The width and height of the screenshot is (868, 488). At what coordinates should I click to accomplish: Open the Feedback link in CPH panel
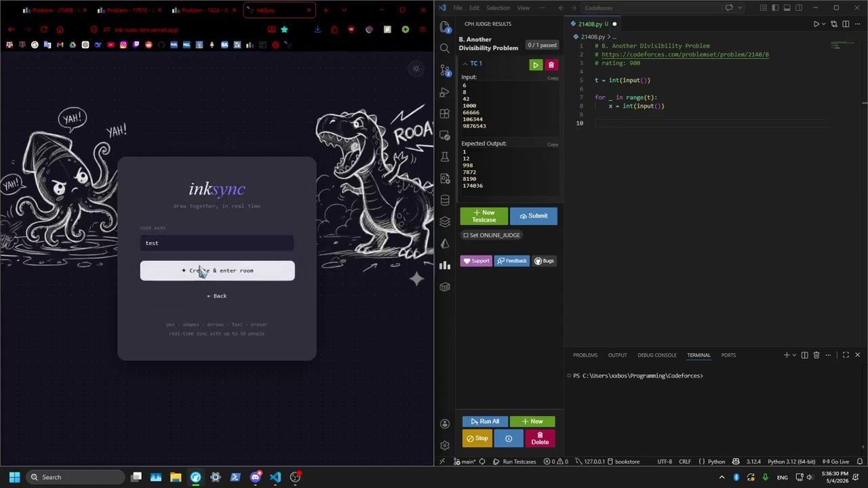(x=511, y=261)
